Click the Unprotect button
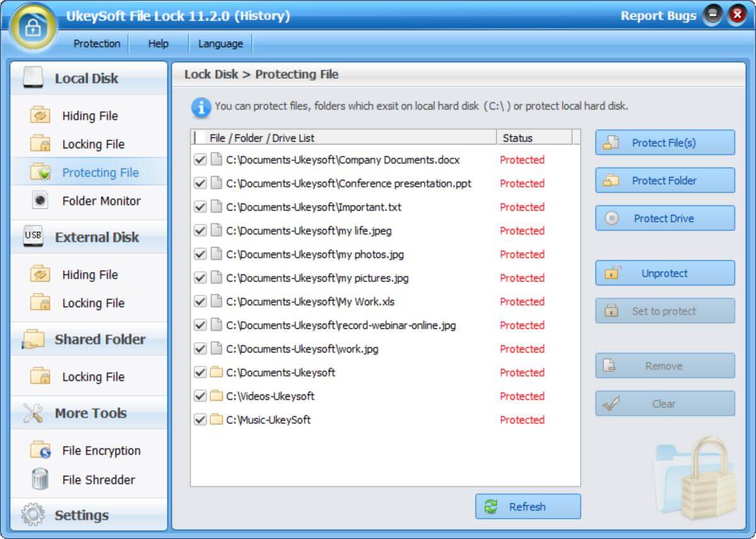Viewport: 756px width, 539px height. pyautogui.click(x=665, y=273)
